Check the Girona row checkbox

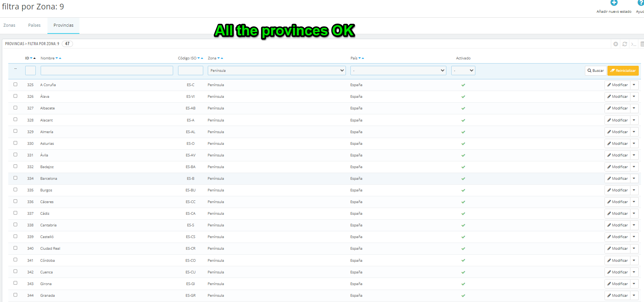point(15,283)
